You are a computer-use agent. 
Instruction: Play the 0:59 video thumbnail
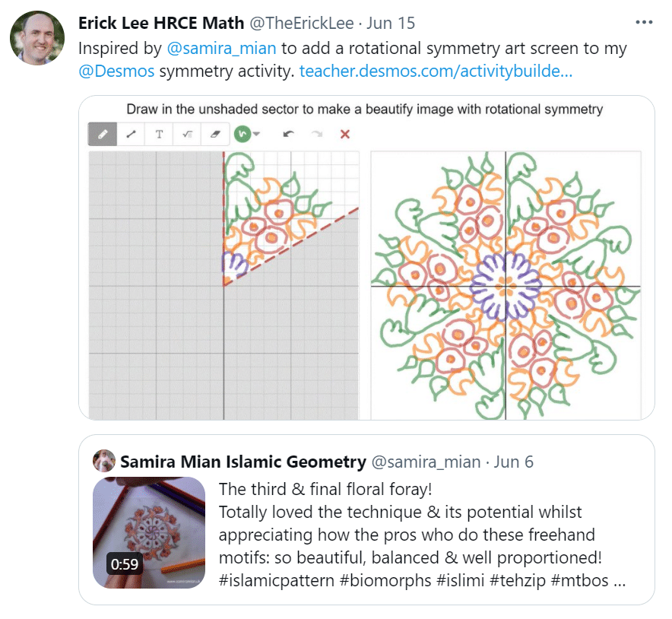tap(149, 532)
